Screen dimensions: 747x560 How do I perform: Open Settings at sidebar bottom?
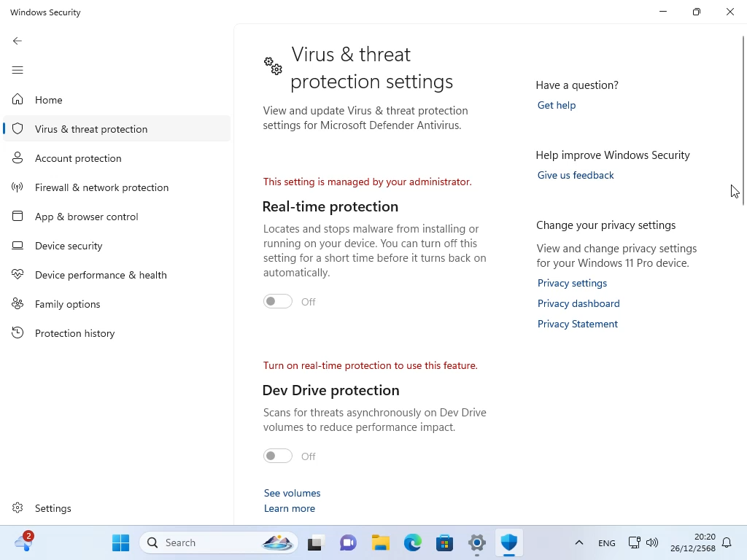click(x=53, y=508)
